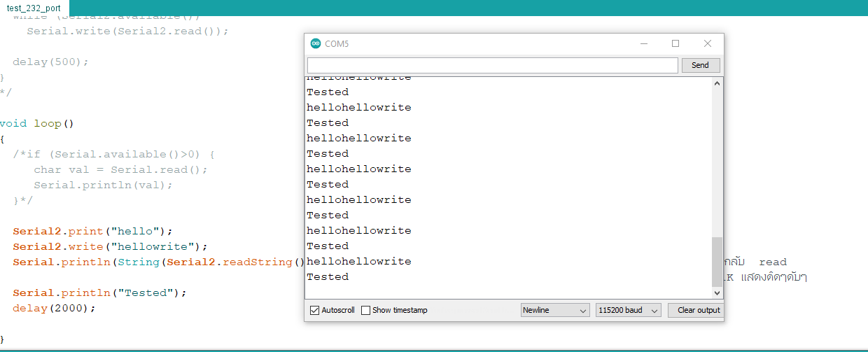The width and height of the screenshot is (868, 352).
Task: Click the scroll up arrow in serial output
Action: [x=717, y=84]
